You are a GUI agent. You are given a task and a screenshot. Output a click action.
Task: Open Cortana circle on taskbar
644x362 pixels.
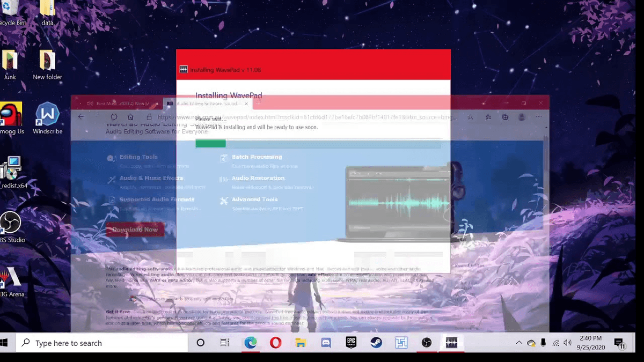tap(201, 343)
